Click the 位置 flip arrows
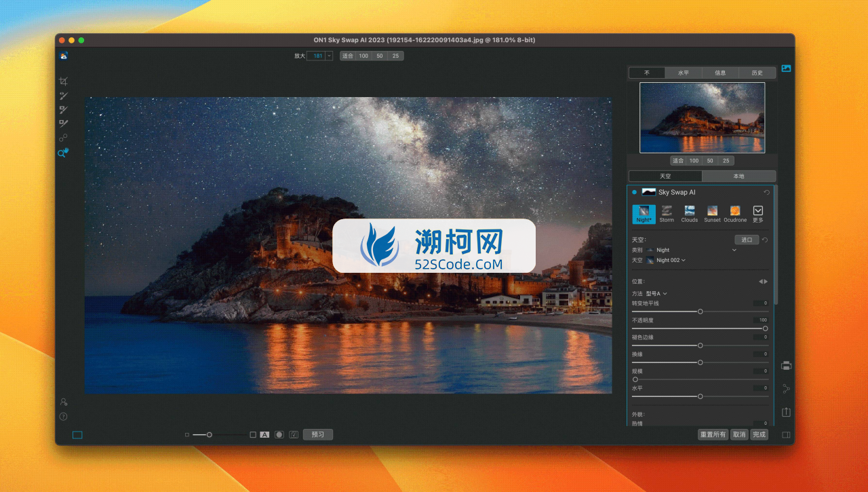The width and height of the screenshot is (868, 492). (763, 282)
